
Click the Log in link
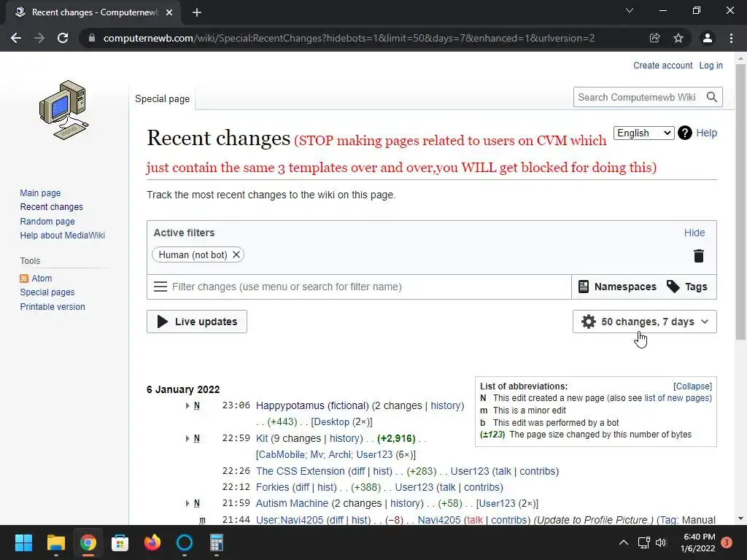(711, 66)
